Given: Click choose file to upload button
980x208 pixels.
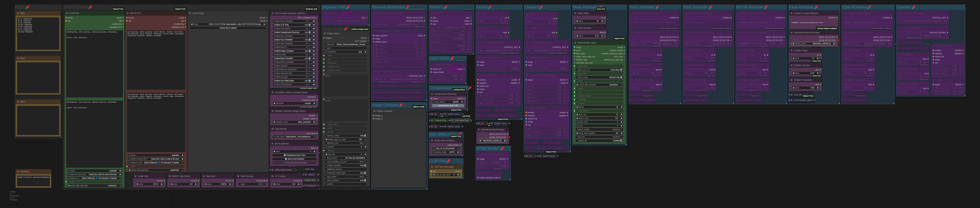Looking at the screenshot, I should point(228,28).
